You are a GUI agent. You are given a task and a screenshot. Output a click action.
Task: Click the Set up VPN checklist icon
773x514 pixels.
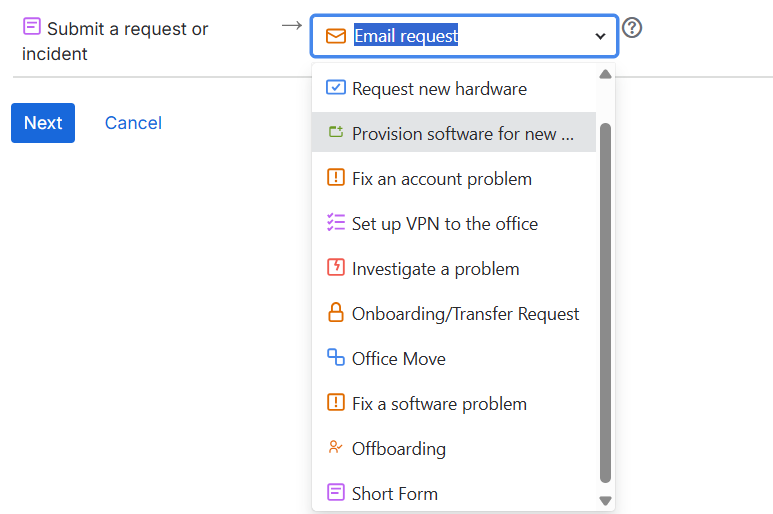(336, 223)
